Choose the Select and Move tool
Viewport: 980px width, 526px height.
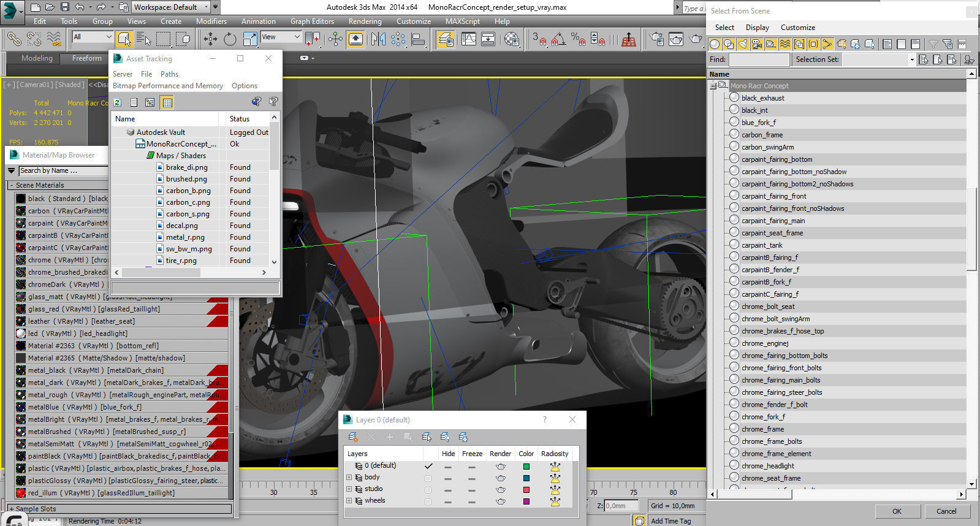coord(210,39)
